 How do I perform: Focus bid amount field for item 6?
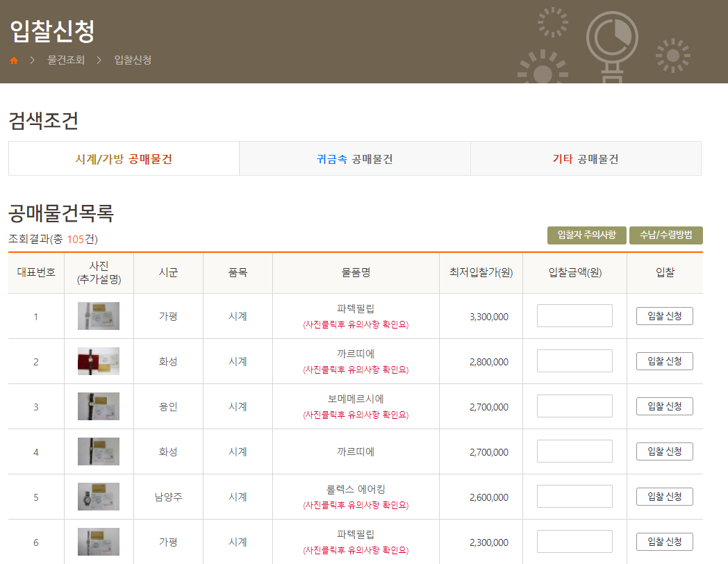(574, 541)
